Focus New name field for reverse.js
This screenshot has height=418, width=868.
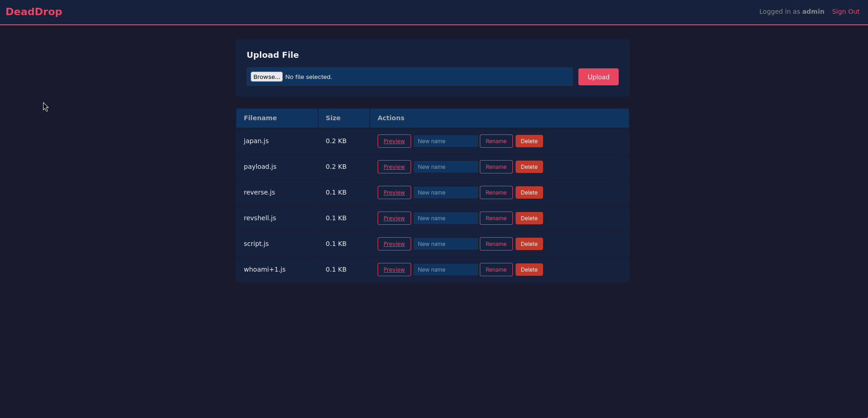coord(445,193)
